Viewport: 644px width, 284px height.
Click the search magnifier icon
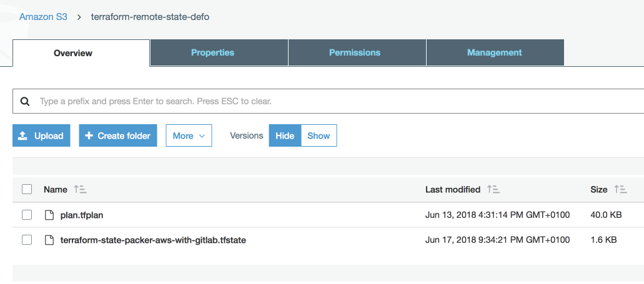[25, 101]
